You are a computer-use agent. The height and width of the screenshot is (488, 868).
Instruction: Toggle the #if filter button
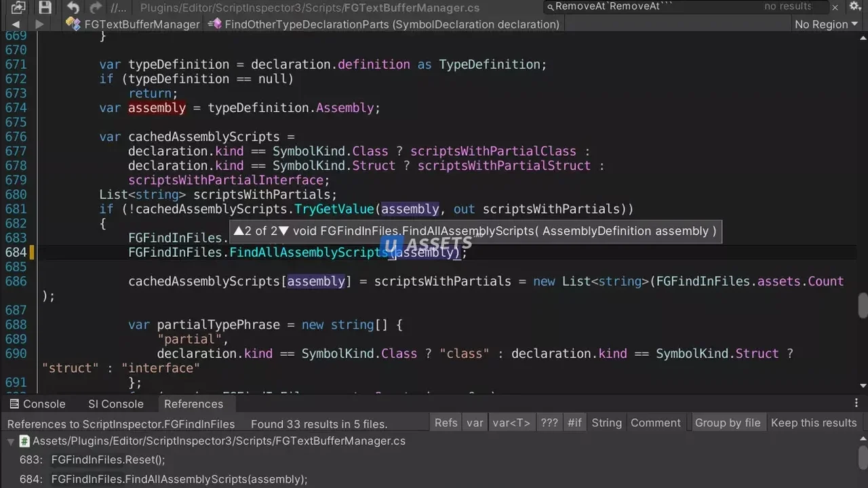[x=574, y=423]
